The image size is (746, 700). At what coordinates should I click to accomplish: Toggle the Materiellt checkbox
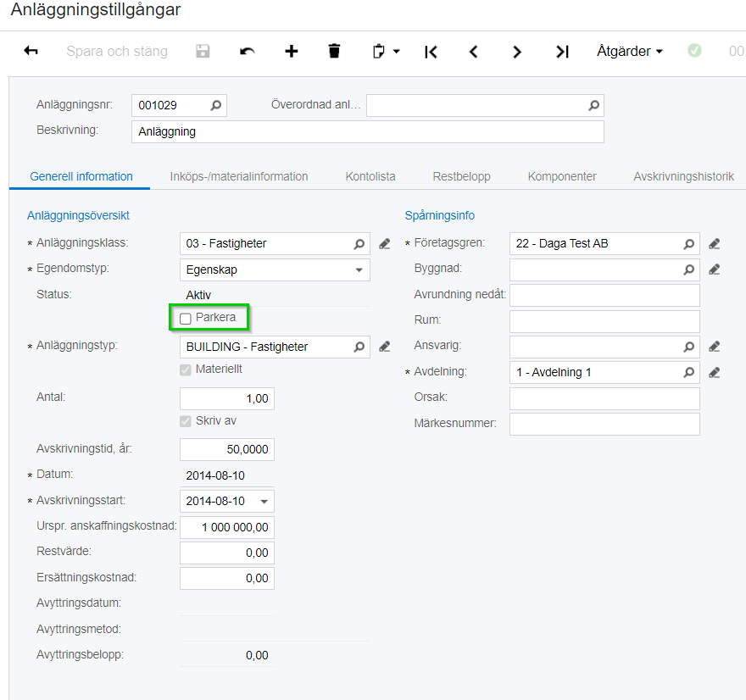(186, 369)
